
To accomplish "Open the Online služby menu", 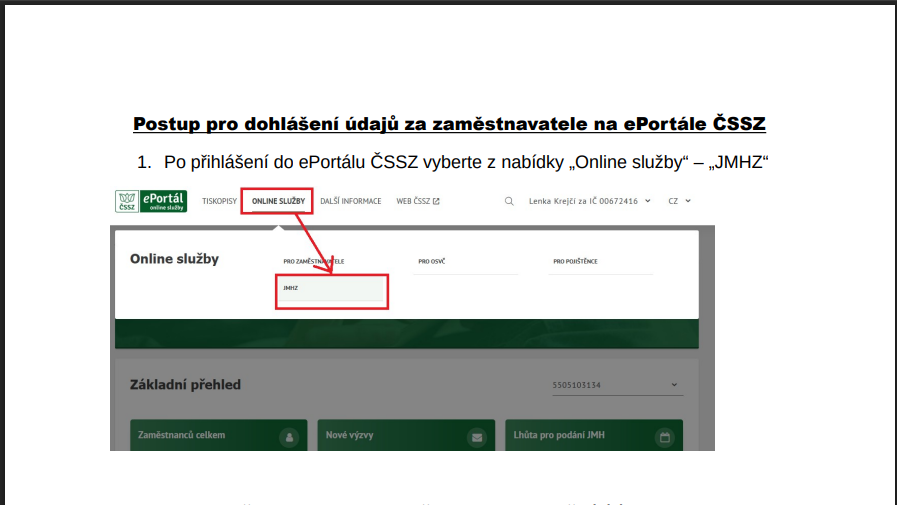I will (x=278, y=201).
